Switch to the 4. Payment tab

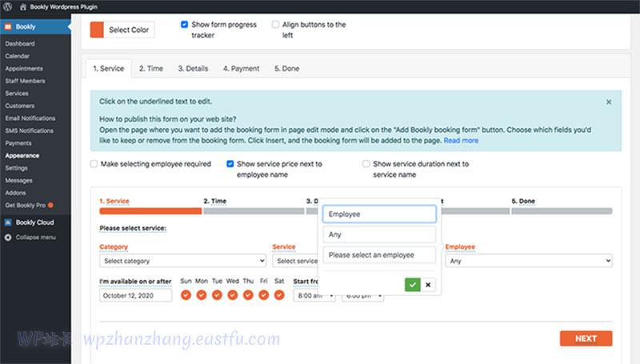[x=242, y=69]
